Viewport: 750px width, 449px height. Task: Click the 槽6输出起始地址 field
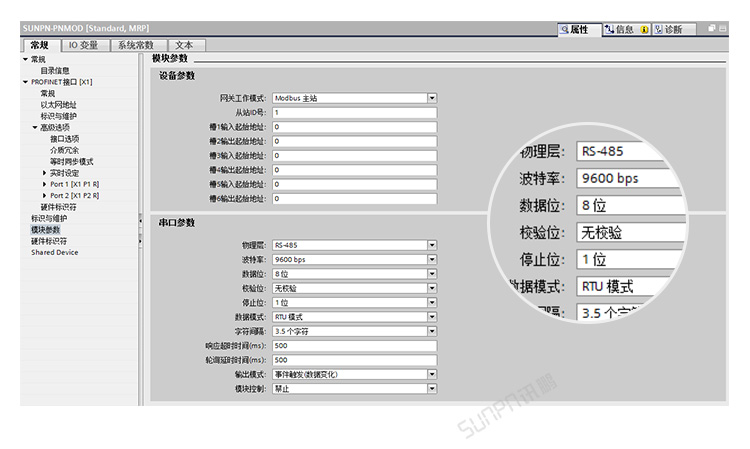pos(354,198)
